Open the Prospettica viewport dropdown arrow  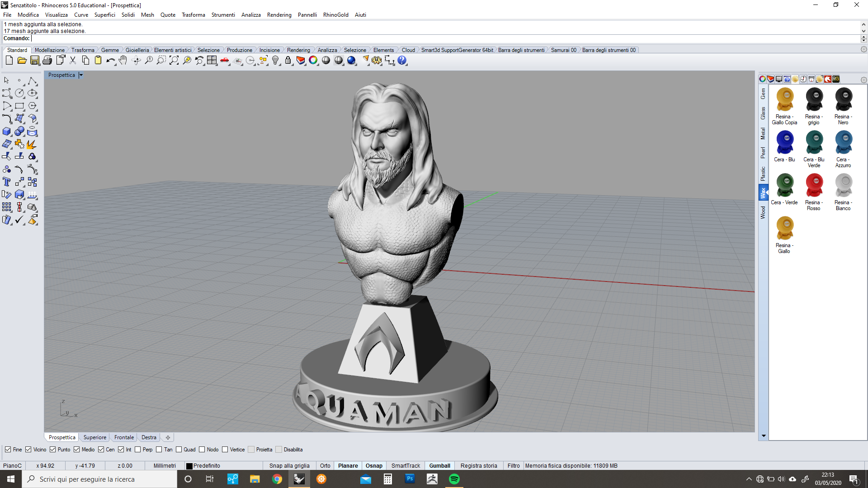click(81, 75)
